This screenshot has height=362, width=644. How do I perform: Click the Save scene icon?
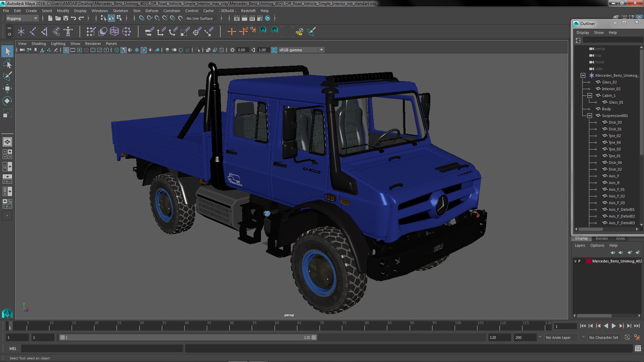(x=66, y=18)
